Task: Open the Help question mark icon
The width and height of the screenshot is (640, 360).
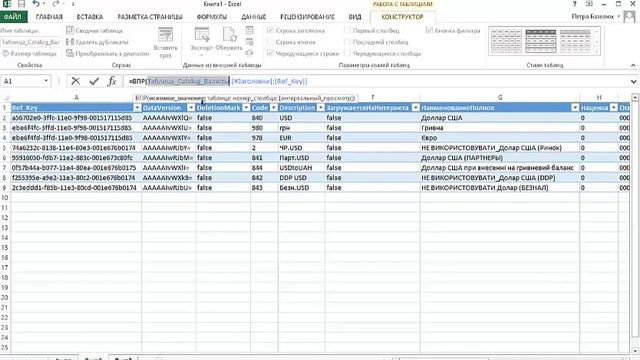Action: (x=575, y=4)
